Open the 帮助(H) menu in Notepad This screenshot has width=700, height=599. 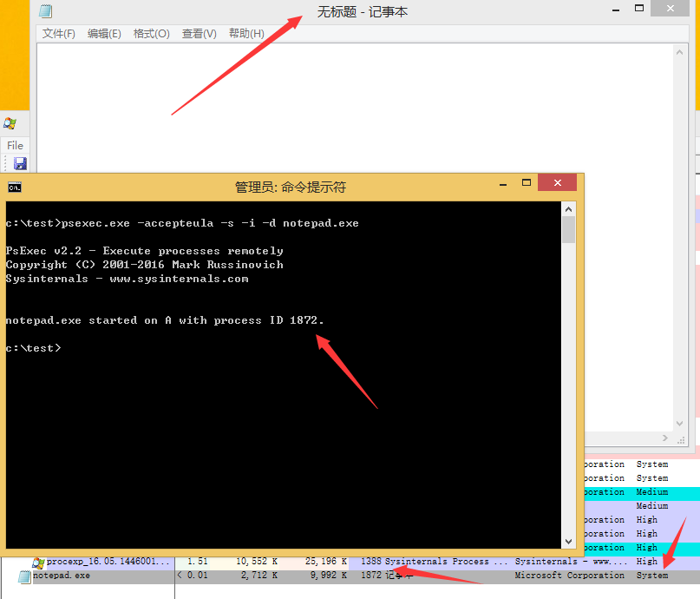click(x=246, y=34)
